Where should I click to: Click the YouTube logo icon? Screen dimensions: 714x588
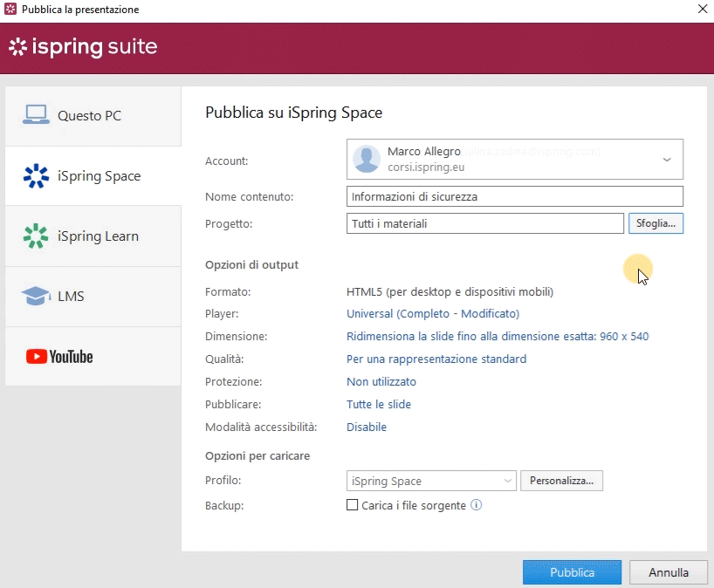(59, 357)
